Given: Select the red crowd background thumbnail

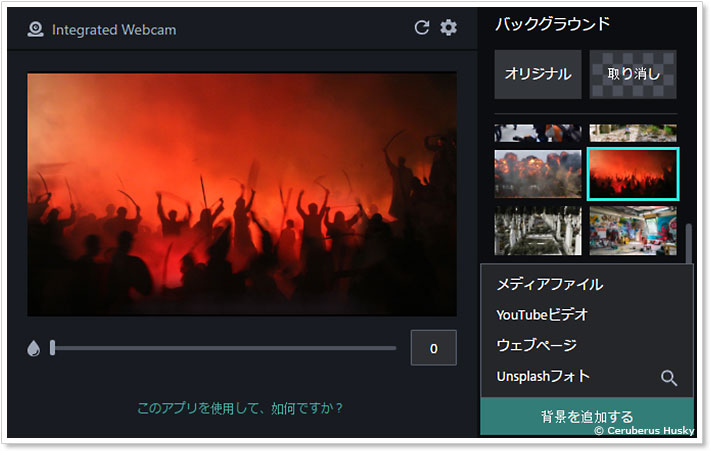Looking at the screenshot, I should [633, 174].
